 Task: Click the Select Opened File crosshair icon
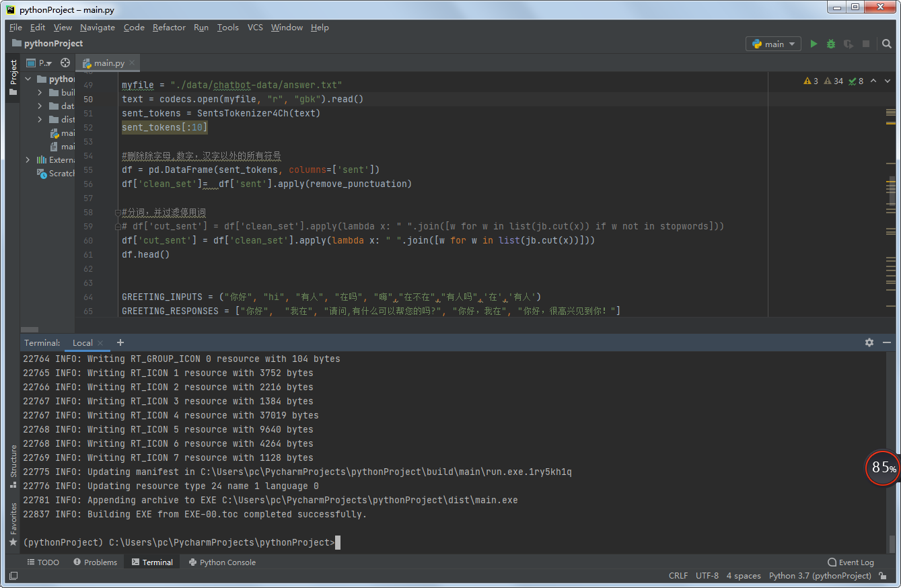point(65,63)
